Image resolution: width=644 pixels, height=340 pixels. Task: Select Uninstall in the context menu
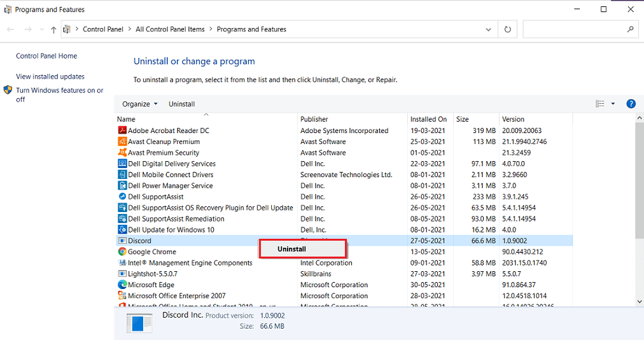tap(303, 249)
